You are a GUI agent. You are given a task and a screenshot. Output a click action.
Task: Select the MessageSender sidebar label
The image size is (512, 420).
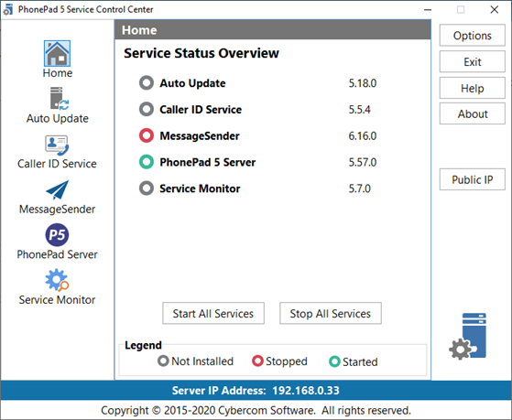(x=57, y=209)
